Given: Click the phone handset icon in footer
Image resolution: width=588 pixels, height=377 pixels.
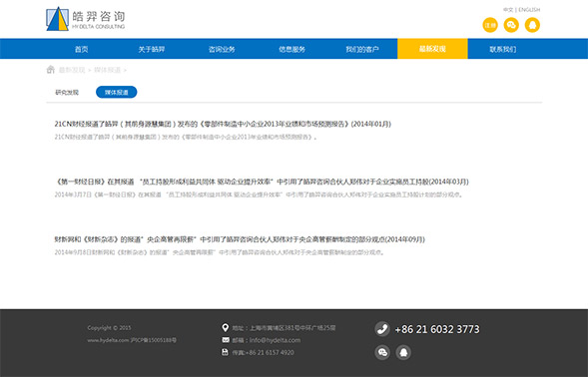Looking at the screenshot, I should tap(382, 329).
